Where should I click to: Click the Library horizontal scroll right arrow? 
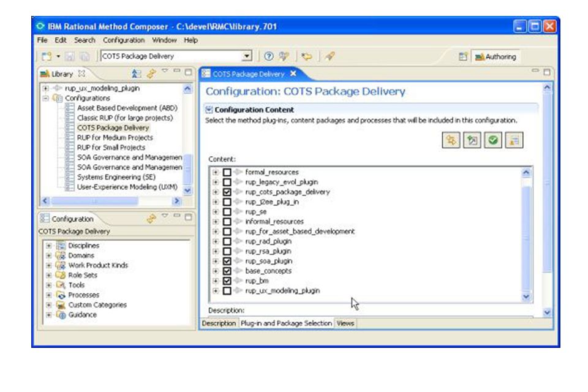pyautogui.click(x=176, y=201)
